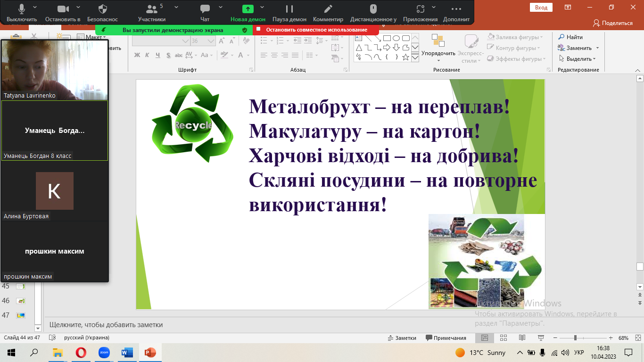
Task: Collapse the PowerPoint ribbon
Action: click(x=638, y=70)
